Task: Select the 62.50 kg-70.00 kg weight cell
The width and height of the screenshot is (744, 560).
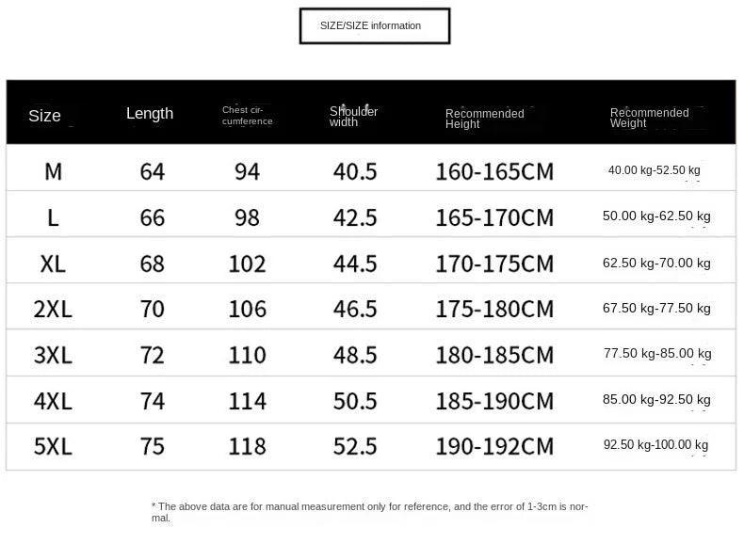Action: coord(656,264)
